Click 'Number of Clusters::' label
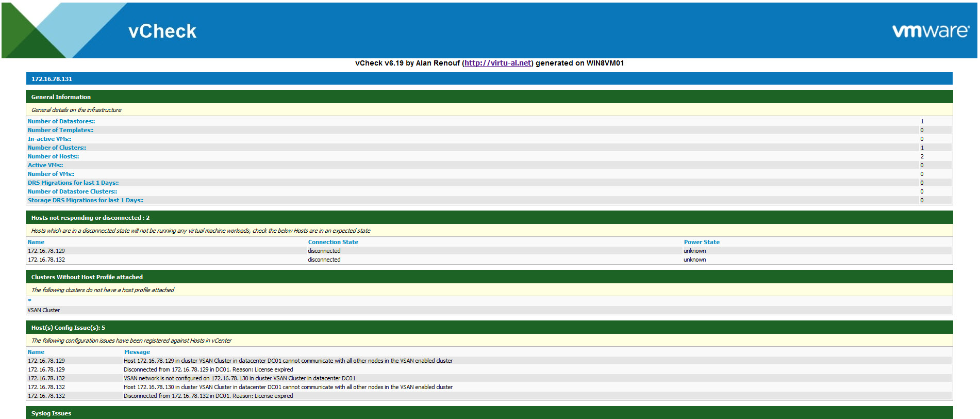The width and height of the screenshot is (980, 419). tap(57, 148)
